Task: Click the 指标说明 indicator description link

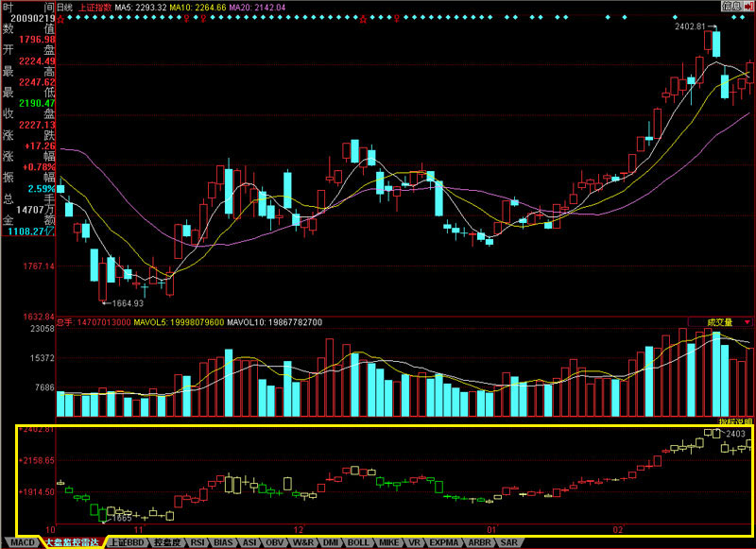Action: click(x=735, y=421)
